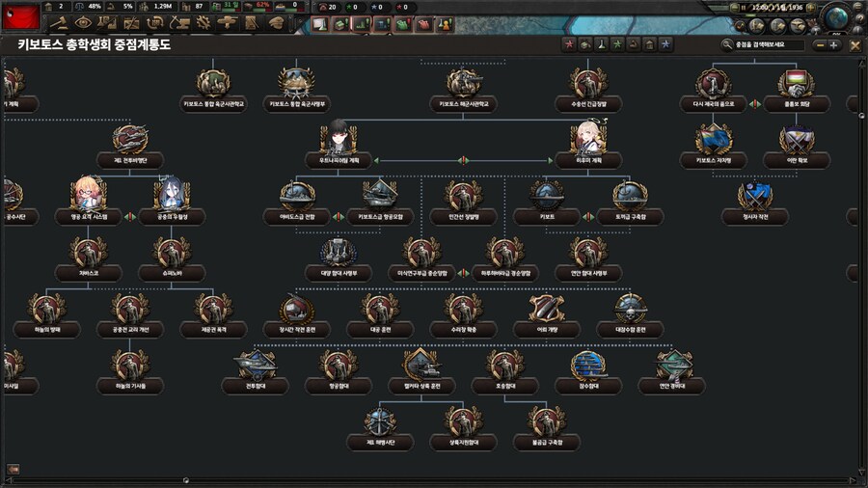Select the 대양 함대 사령부 focus icon

coord(339,254)
